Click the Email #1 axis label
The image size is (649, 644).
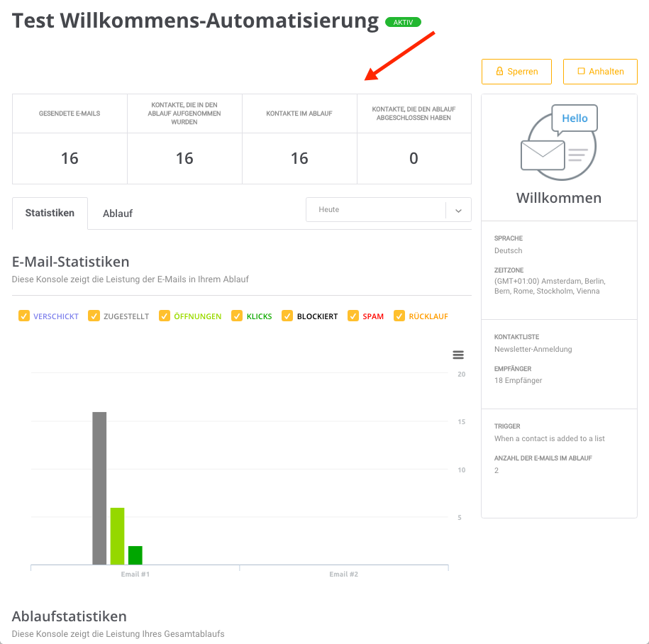[135, 574]
